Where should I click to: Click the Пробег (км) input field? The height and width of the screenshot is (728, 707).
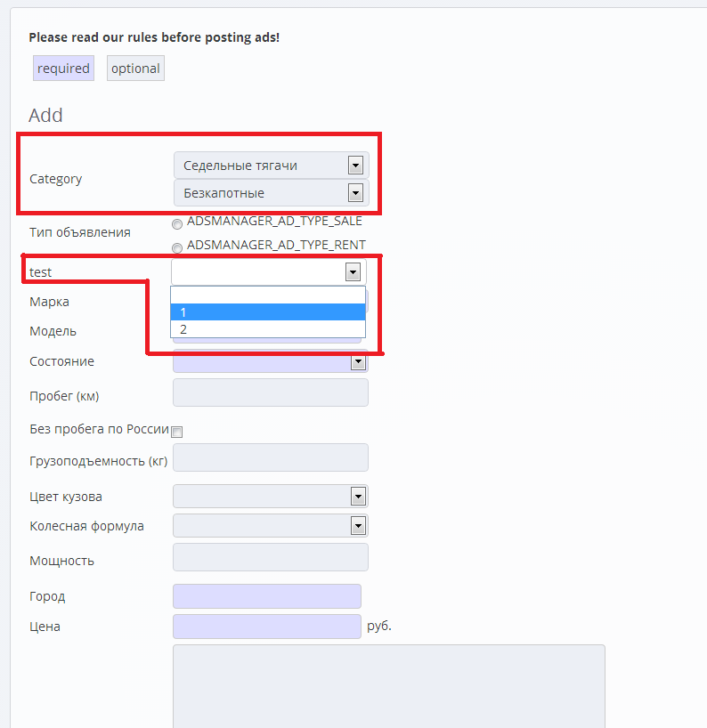270,392
